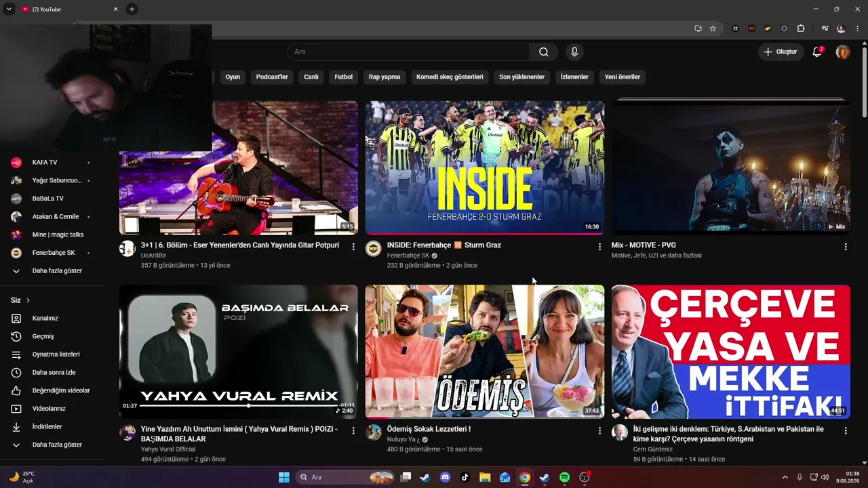Open OBS Studio from the taskbar
868x488 pixels.
[585, 477]
